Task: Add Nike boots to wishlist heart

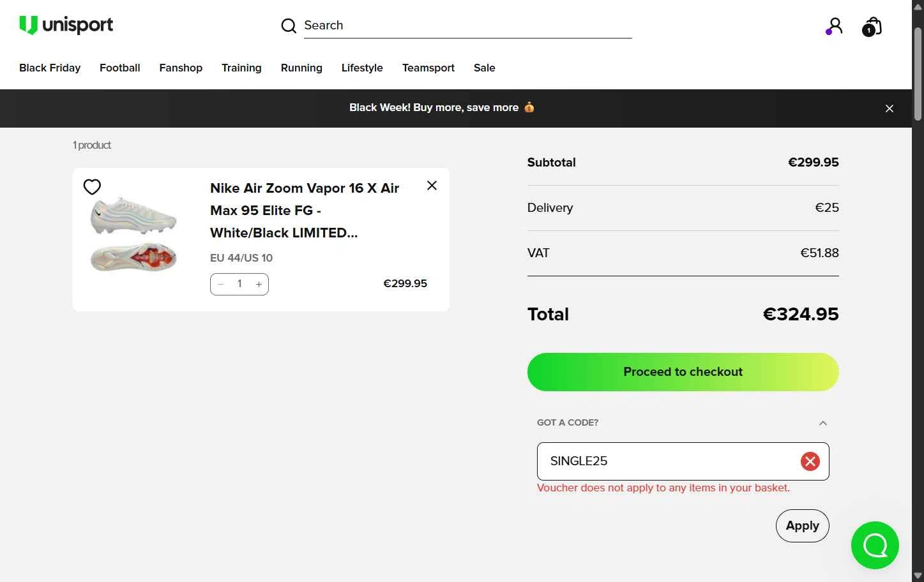Action: [x=92, y=187]
